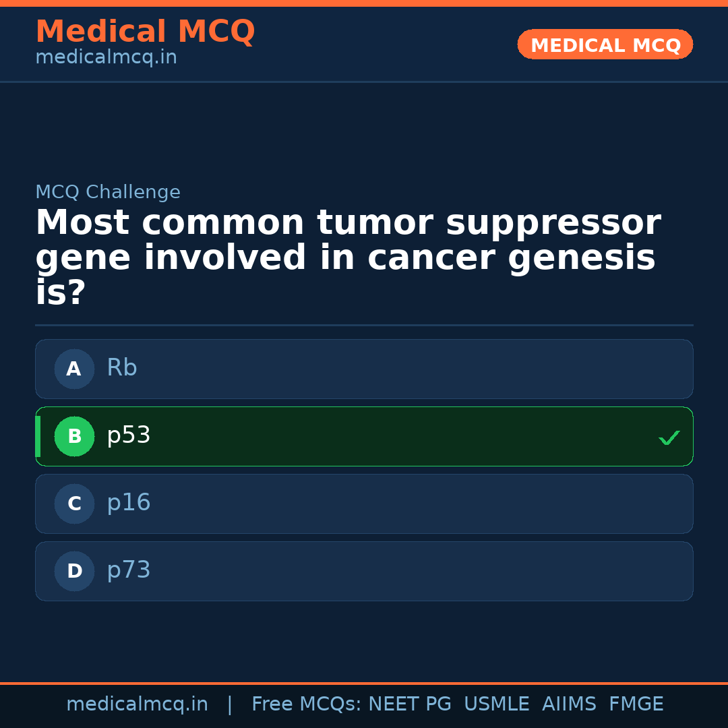The image size is (728, 728).
Task: Click medicalmcq.in in the footer bar
Action: [137, 704]
